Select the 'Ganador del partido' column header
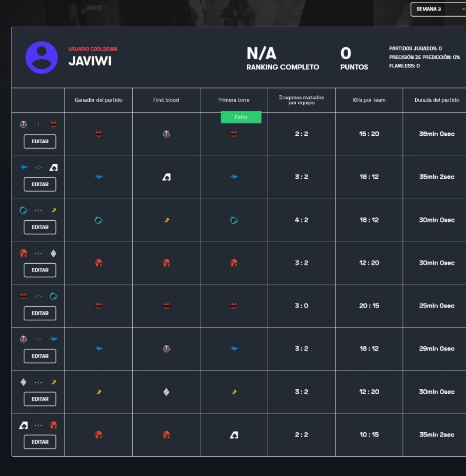 98,100
